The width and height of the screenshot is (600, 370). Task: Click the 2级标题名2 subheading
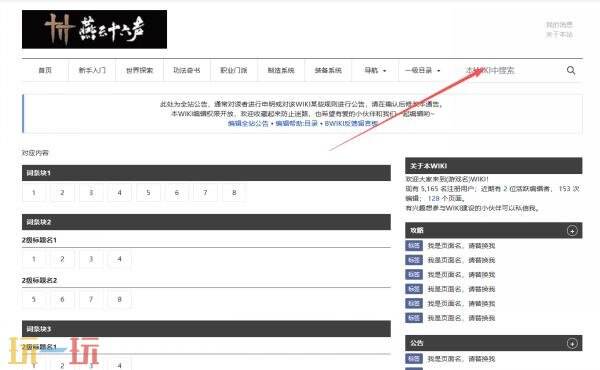click(39, 280)
